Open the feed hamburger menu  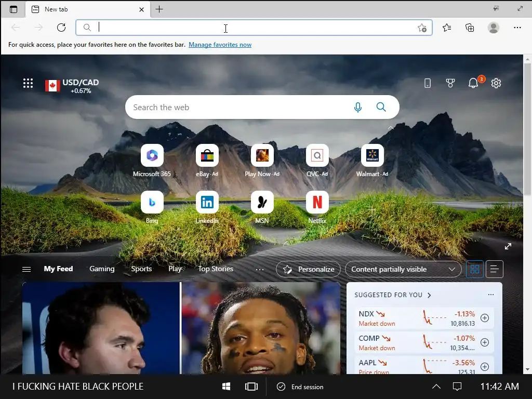26,269
